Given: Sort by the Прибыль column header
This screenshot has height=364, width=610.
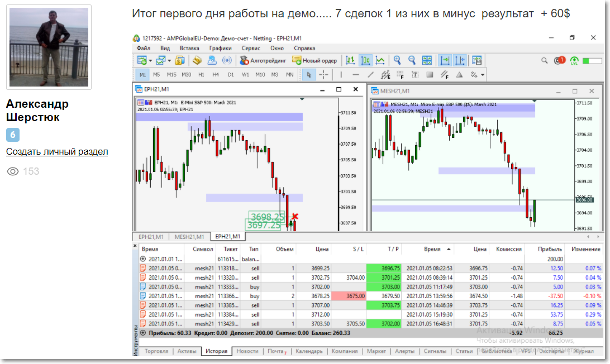Looking at the screenshot, I should click(550, 249).
